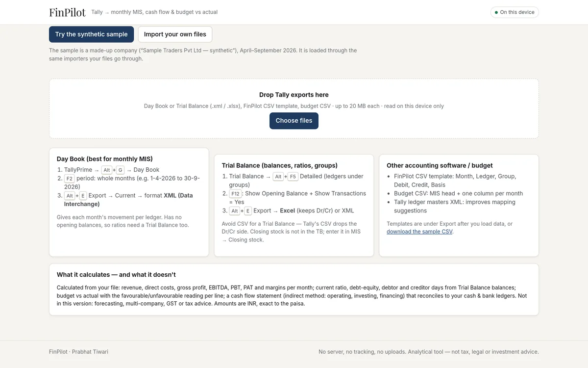The image size is (588, 368).
Task: Click the Gives each month's movement note
Action: [122, 221]
